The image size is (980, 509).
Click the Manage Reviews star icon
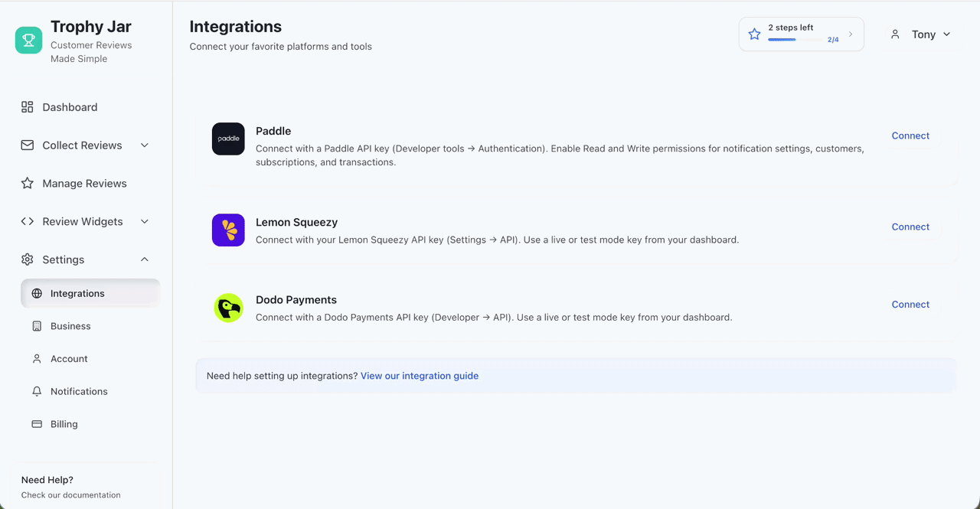point(28,184)
